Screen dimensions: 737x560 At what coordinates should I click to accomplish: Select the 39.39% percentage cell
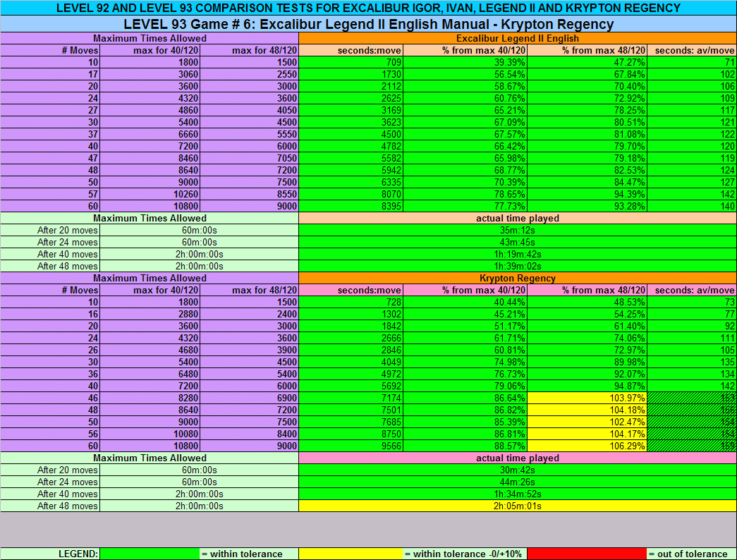[x=465, y=63]
